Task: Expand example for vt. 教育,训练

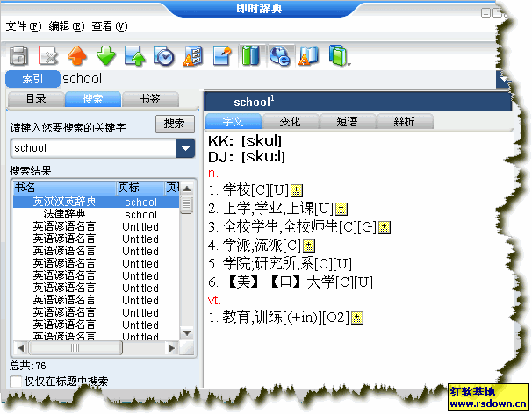Action: [356, 318]
